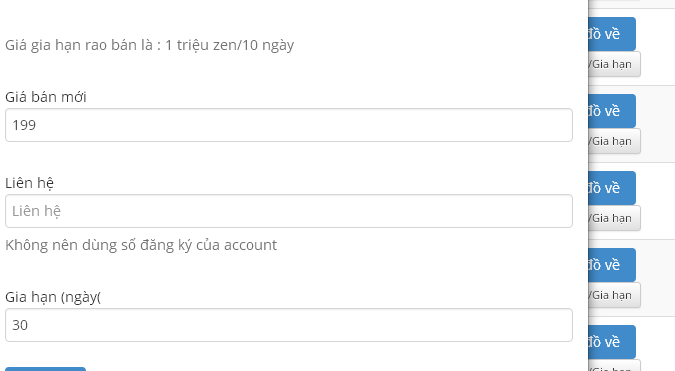Click the "Liên hệ" field label
Screen dimensions: 675x371
29,183
